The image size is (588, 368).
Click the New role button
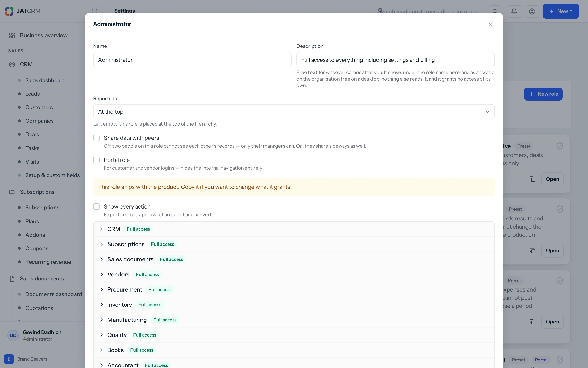543,94
